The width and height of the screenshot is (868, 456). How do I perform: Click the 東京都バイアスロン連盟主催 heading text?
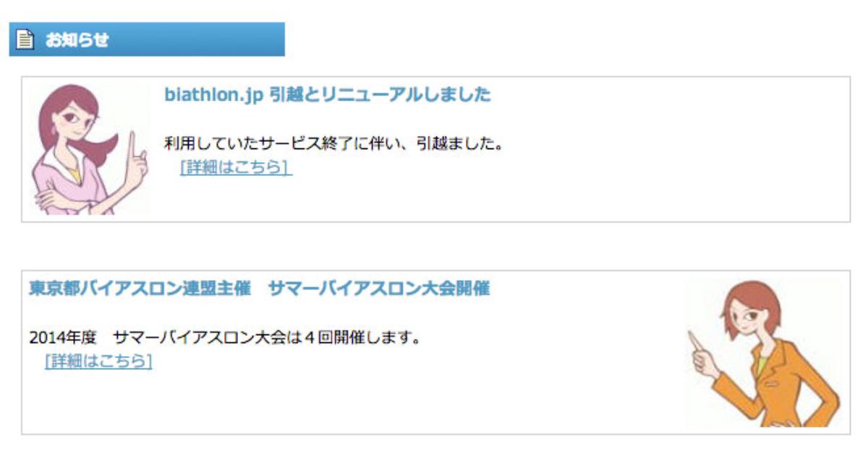coord(140,289)
